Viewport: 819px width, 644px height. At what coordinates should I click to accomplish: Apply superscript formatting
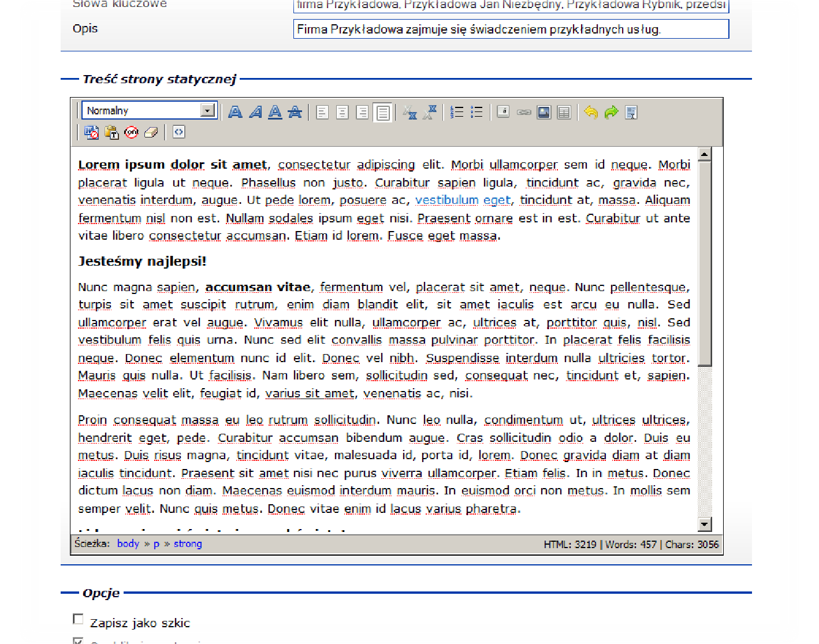pyautogui.click(x=430, y=112)
